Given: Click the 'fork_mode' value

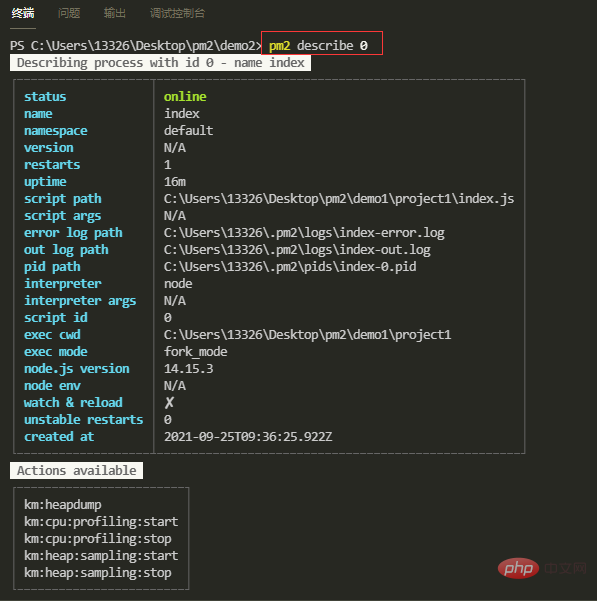Looking at the screenshot, I should pyautogui.click(x=195, y=351).
